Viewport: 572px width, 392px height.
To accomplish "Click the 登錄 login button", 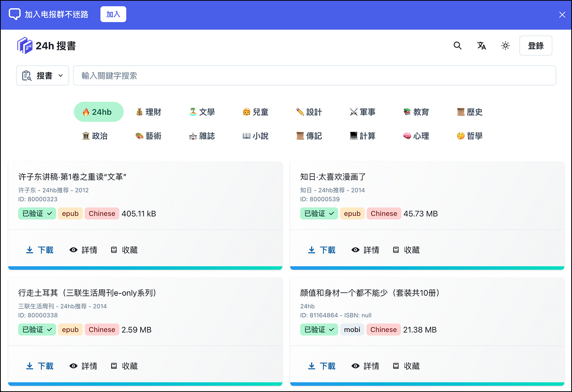I will [536, 46].
